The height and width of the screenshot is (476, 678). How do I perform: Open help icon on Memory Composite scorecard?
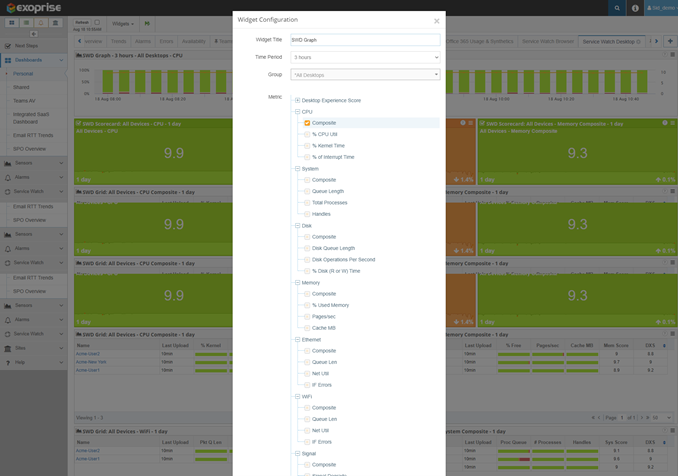coord(665,123)
